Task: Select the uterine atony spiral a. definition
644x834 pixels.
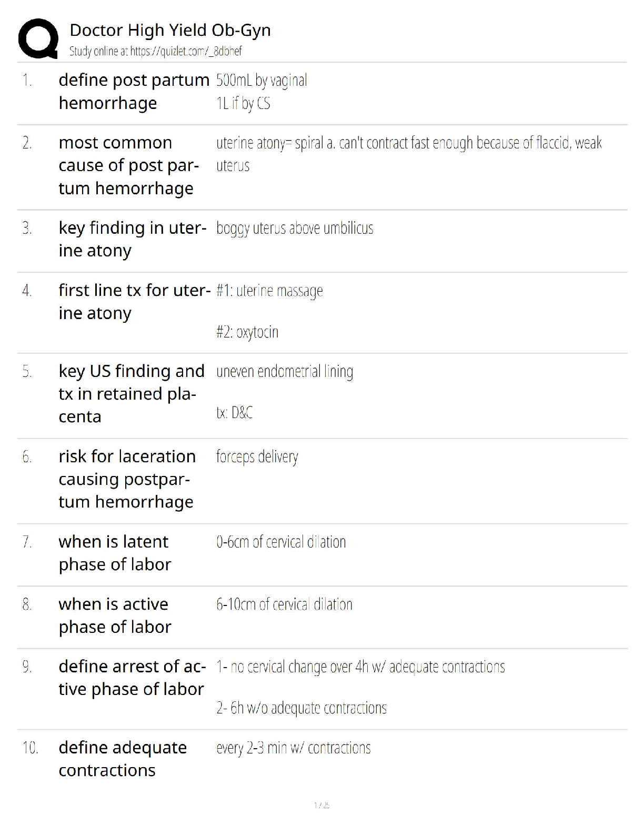Action: (x=408, y=143)
